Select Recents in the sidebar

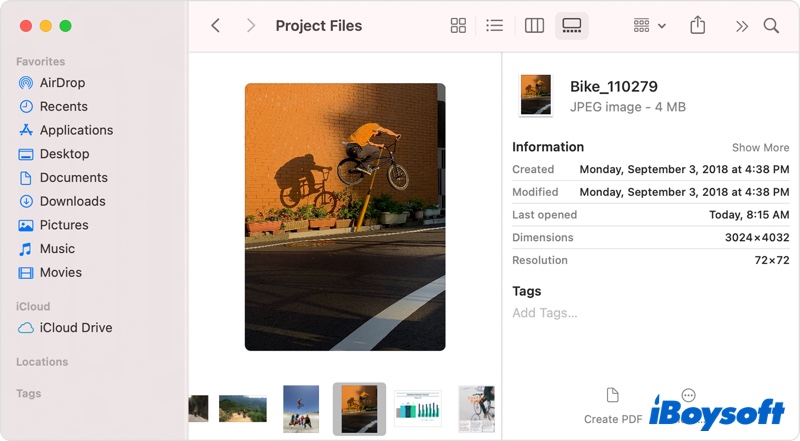click(x=63, y=106)
